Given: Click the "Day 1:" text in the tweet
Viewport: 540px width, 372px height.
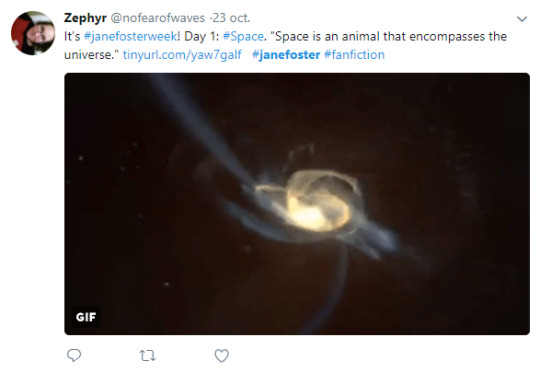Looking at the screenshot, I should coord(201,37).
